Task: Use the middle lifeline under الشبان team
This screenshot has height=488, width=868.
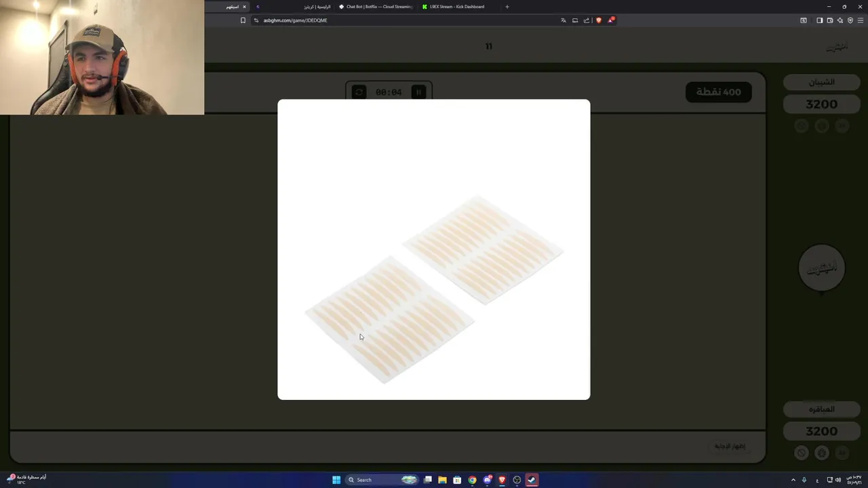Action: click(x=821, y=126)
